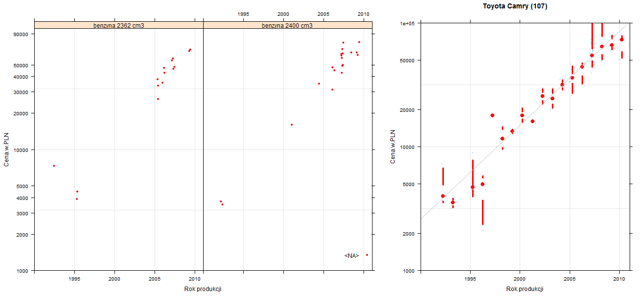Click the 1995 x-axis tick in the Toyota Camry chart
This screenshot has width=644, height=297.
(470, 279)
